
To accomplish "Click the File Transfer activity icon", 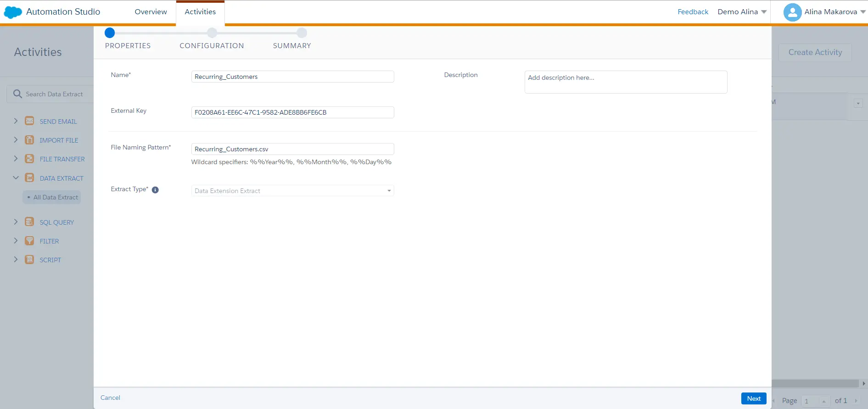I will pos(29,159).
